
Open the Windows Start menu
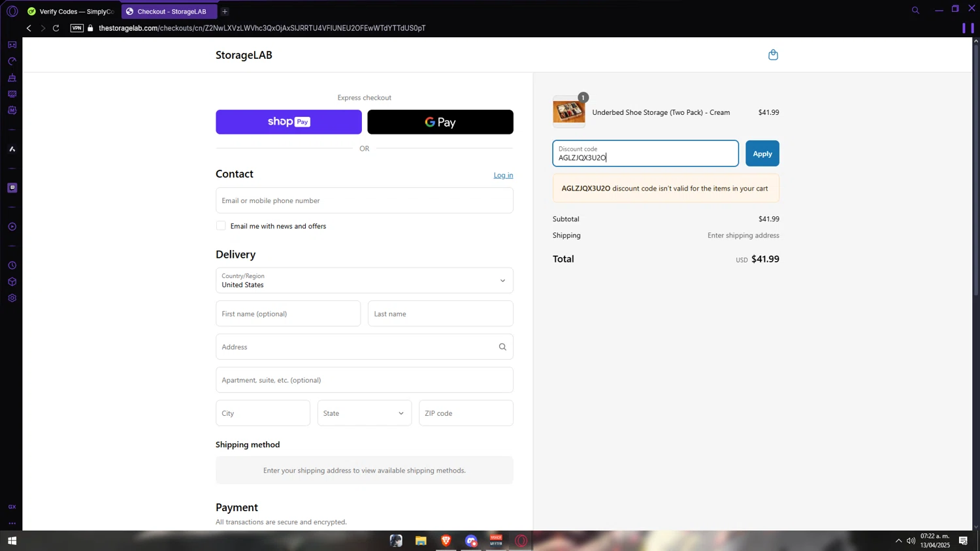pyautogui.click(x=12, y=541)
